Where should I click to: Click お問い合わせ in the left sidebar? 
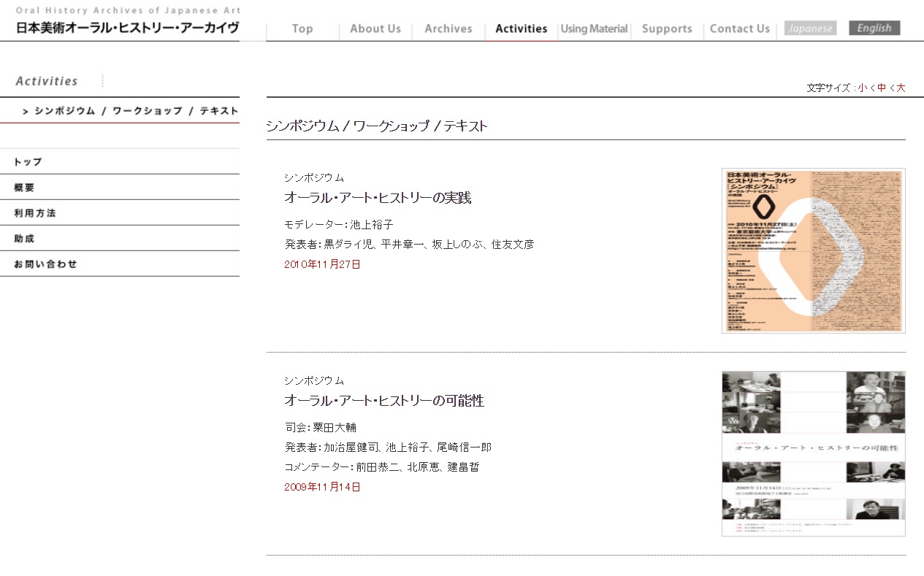click(45, 264)
